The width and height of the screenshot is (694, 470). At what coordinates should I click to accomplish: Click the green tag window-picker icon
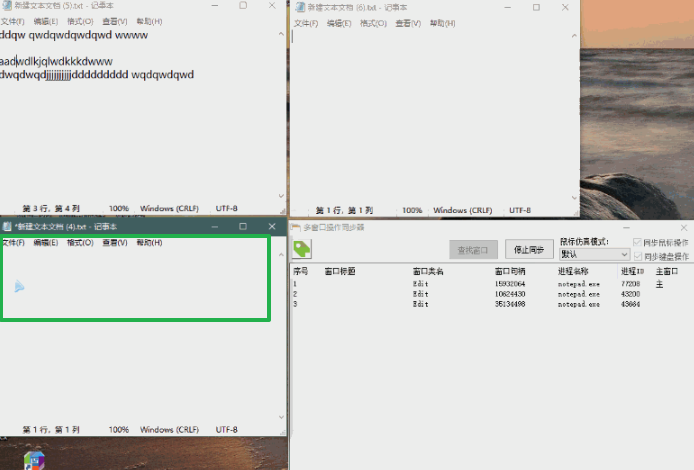pyautogui.click(x=302, y=249)
